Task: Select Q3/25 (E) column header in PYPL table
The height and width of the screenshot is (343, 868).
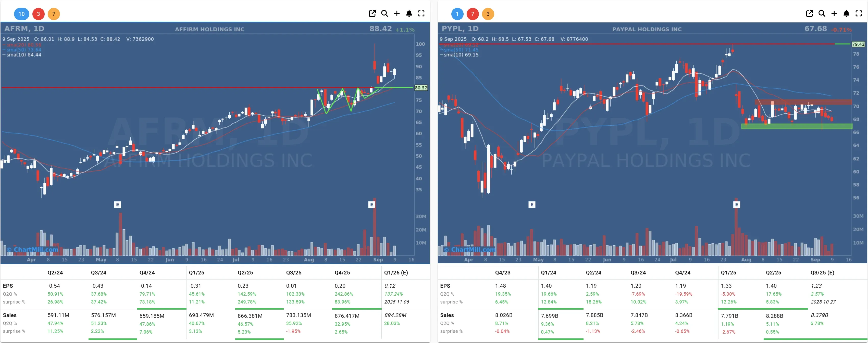Action: coord(823,272)
